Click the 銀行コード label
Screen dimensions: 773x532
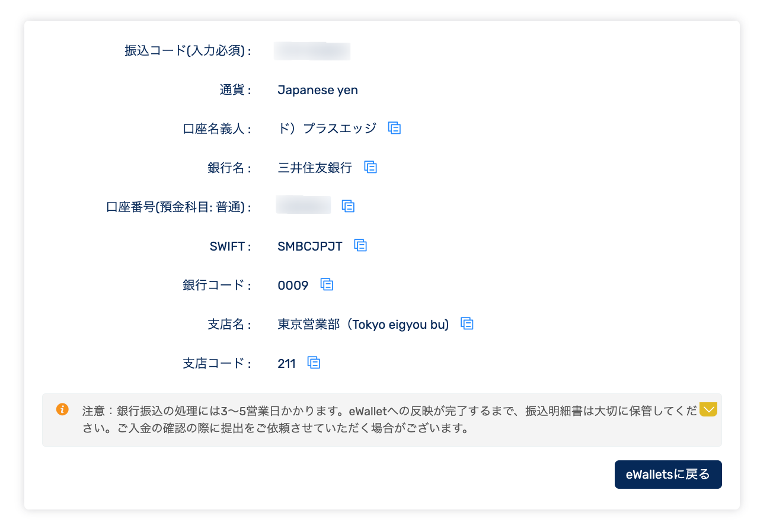[217, 285]
